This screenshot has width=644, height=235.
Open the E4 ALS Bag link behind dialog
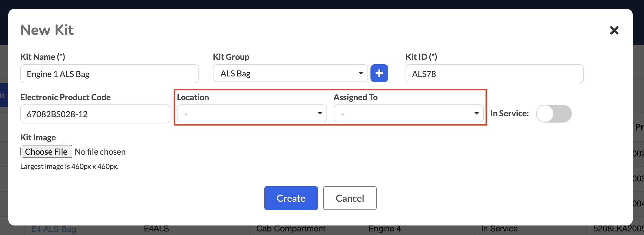click(54, 229)
